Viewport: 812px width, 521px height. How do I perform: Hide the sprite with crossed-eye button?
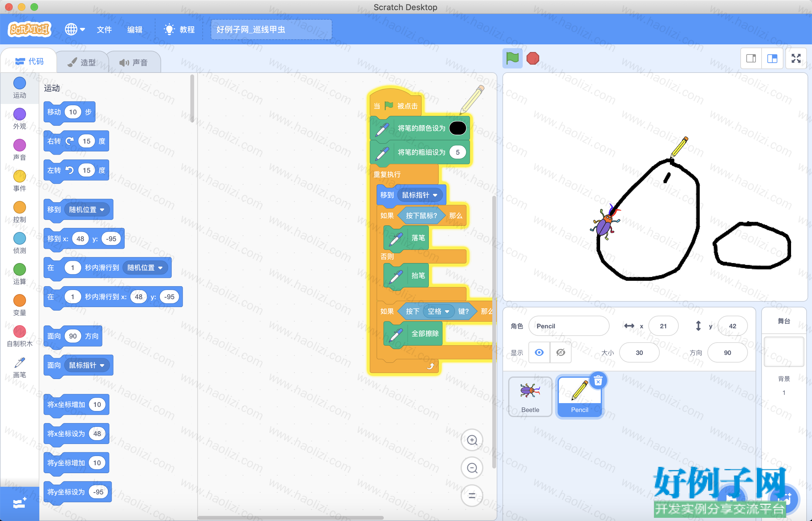561,352
